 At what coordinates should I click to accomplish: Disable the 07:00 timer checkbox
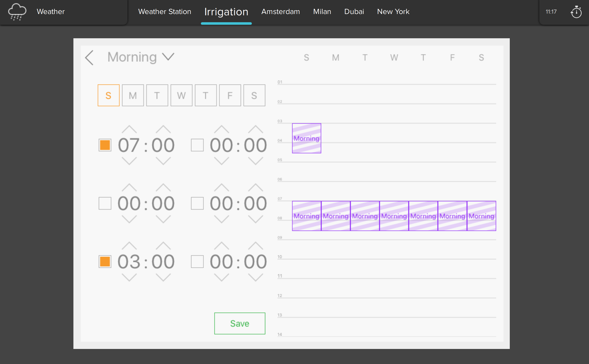tap(105, 145)
